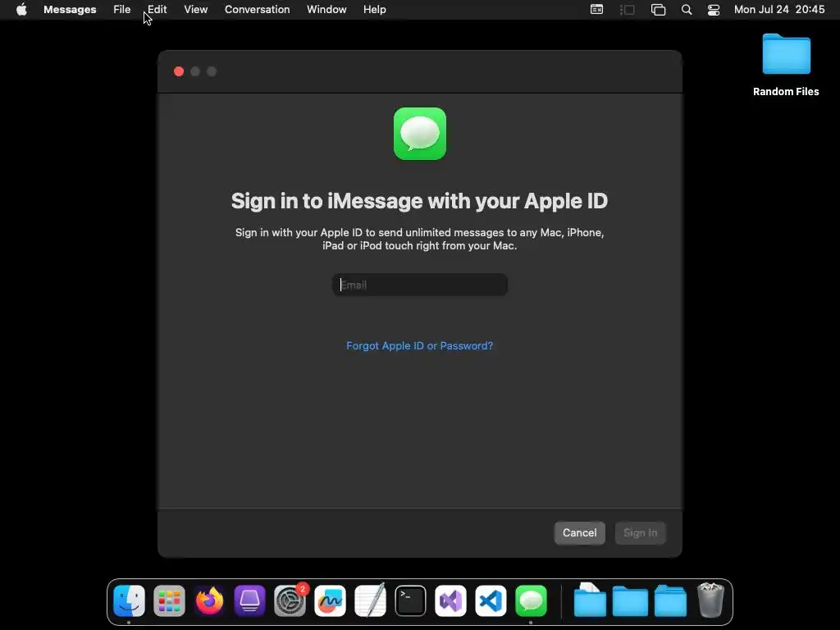This screenshot has width=840, height=630.
Task: Click Forgot Apple ID or Password link
Action: 419,346
